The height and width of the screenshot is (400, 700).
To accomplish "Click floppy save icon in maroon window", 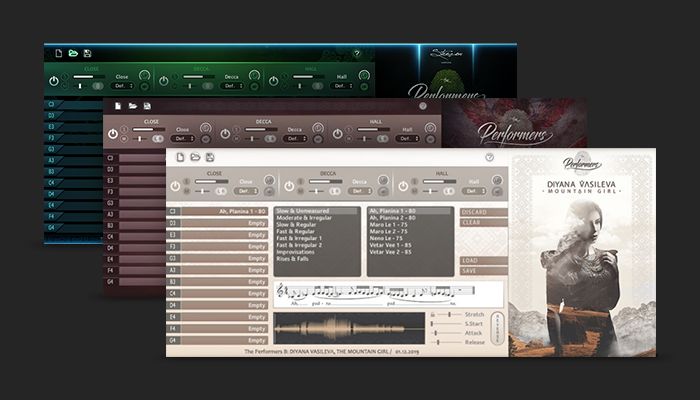I will pos(147,106).
